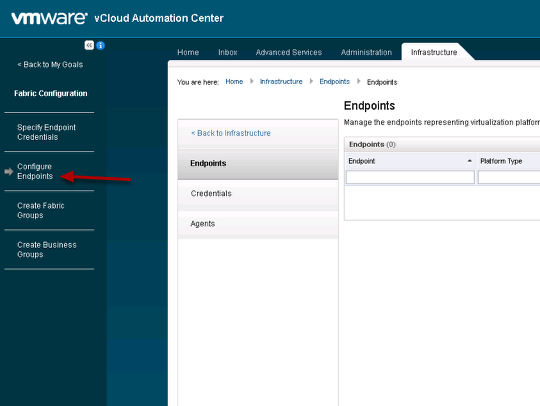Click the VMware logo
The height and width of the screenshot is (406, 540).
(x=49, y=18)
